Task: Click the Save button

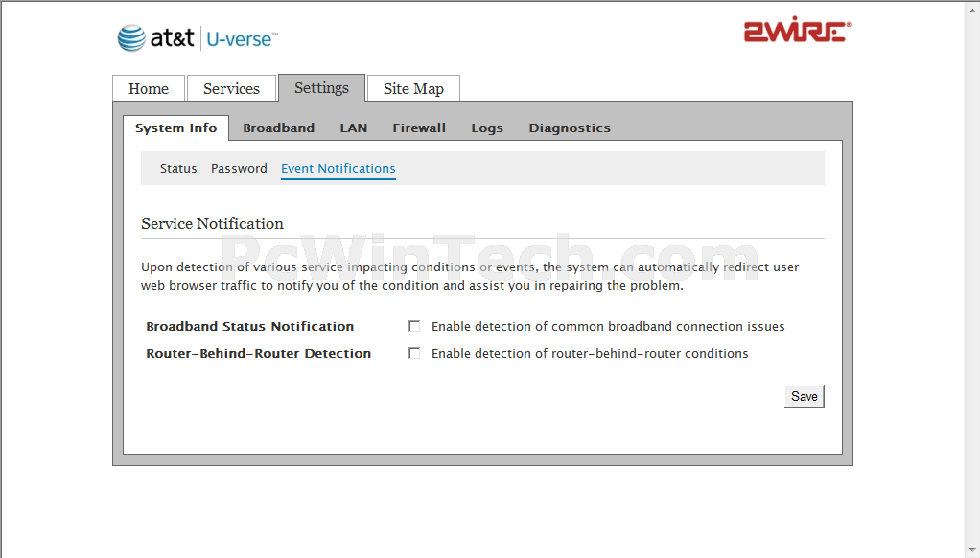Action: 805,397
